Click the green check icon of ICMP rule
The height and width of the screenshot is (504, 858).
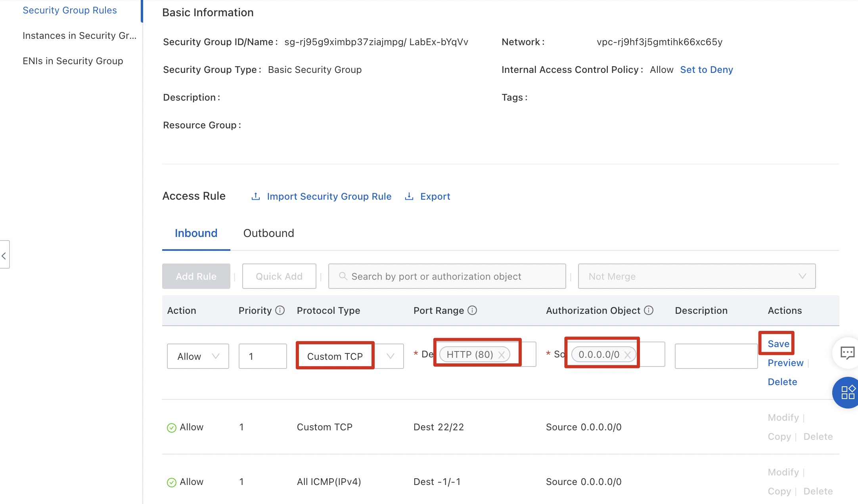pyautogui.click(x=172, y=482)
